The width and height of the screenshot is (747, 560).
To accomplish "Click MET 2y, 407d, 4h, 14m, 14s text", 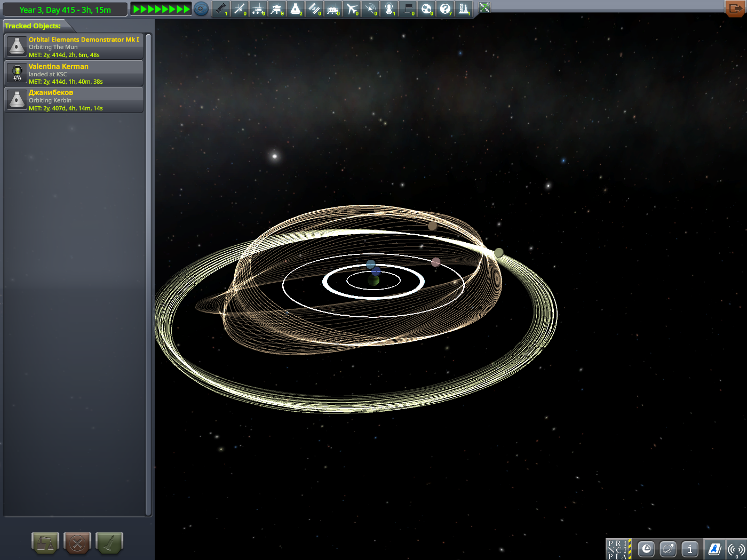I will pos(66,108).
